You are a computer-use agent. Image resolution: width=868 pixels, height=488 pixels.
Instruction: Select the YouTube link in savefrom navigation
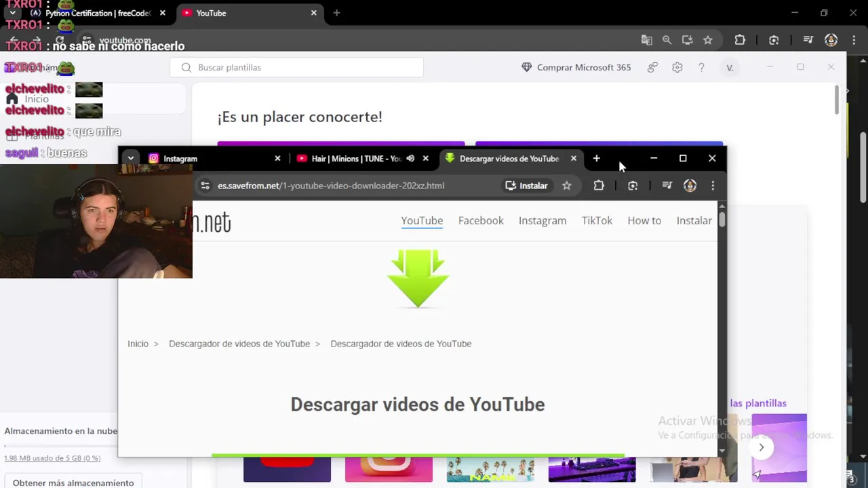click(422, 220)
